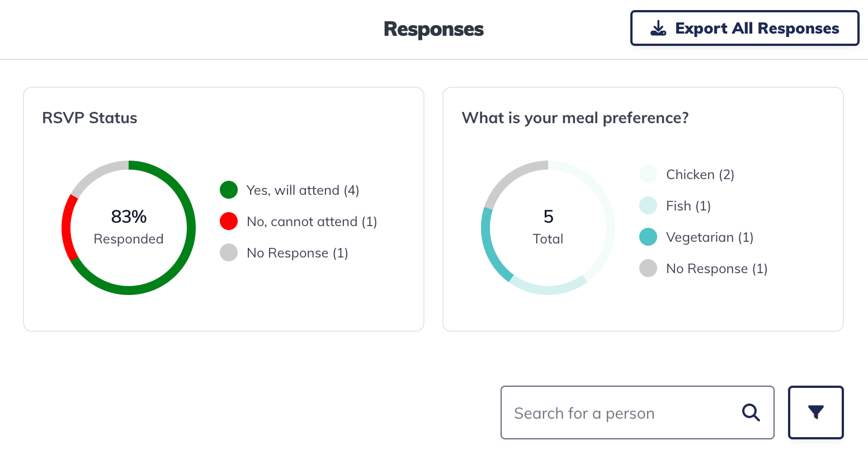Click the Fish legend color dot

point(648,206)
